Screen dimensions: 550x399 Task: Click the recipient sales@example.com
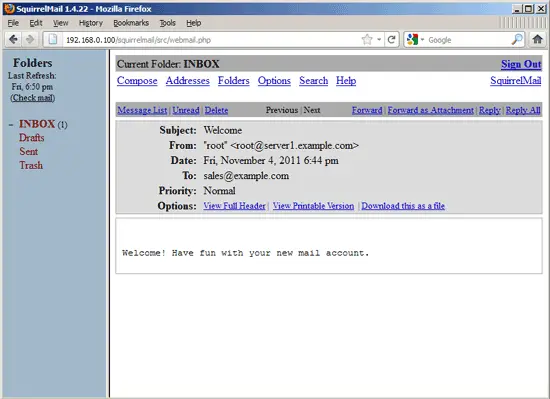pos(246,176)
